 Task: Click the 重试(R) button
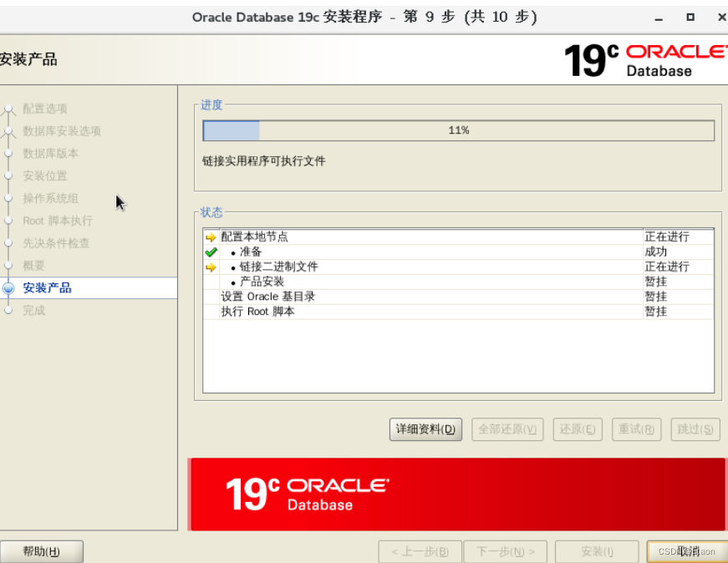[x=637, y=429]
